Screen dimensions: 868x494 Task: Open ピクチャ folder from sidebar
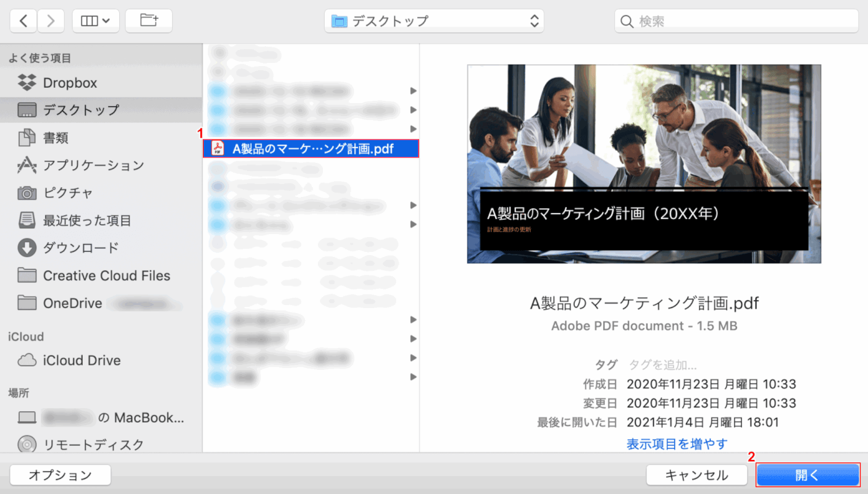[68, 193]
